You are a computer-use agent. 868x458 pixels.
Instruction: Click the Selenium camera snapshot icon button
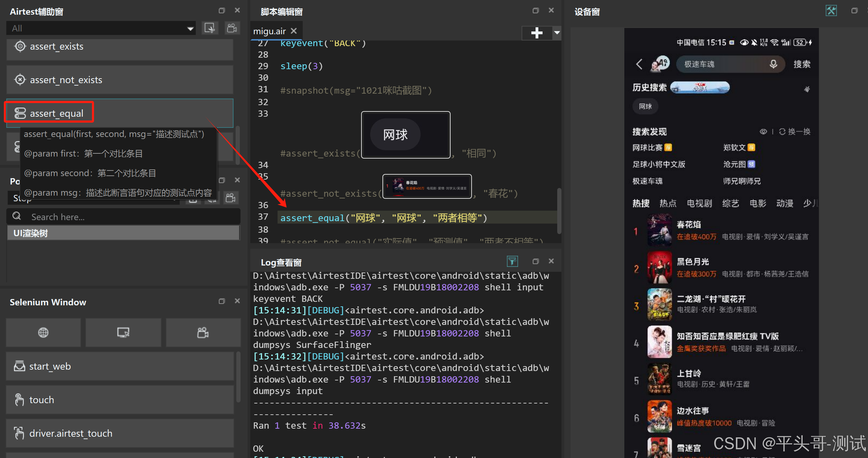click(x=203, y=332)
